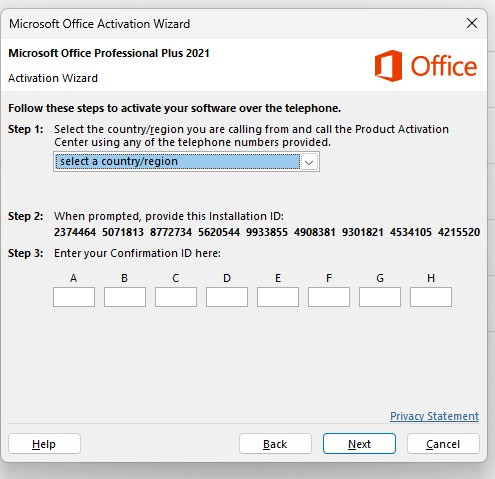Viewport: 495px width, 479px height.
Task: Select Confirmation ID field D
Action: pos(227,297)
